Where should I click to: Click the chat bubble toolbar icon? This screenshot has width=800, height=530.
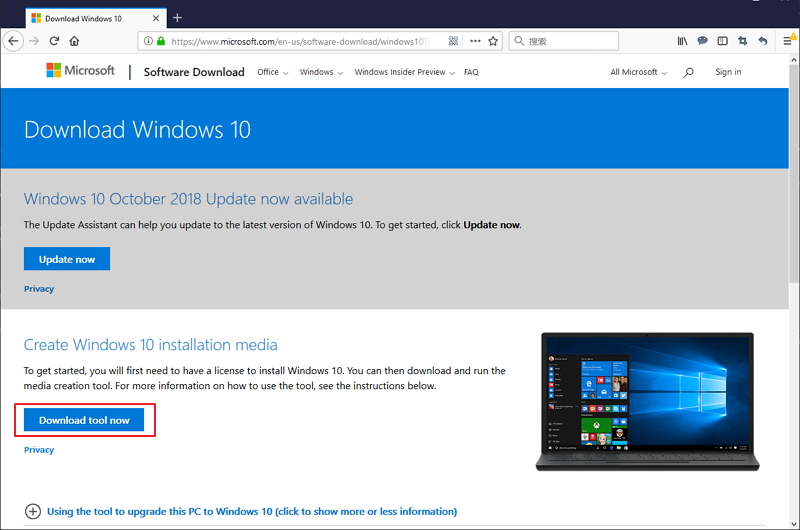coord(703,41)
